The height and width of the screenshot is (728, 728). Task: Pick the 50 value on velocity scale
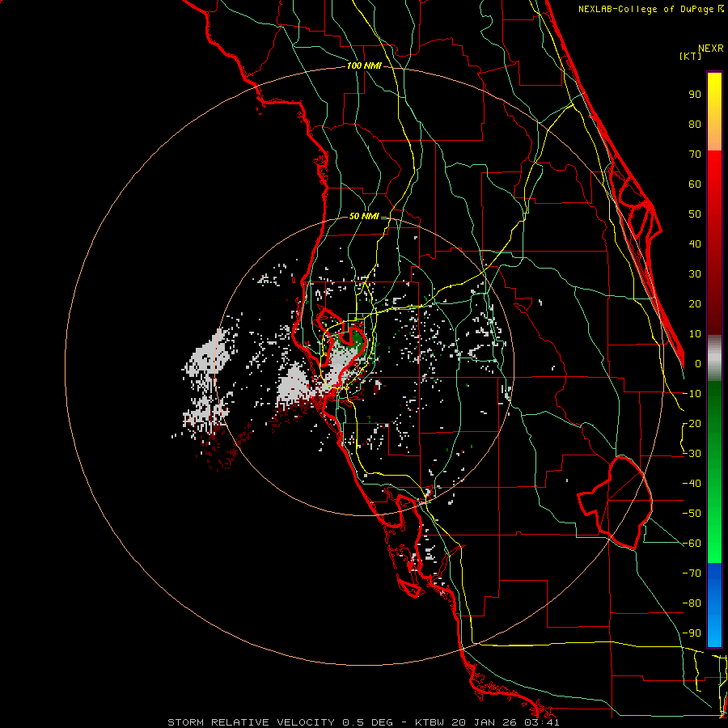click(695, 214)
